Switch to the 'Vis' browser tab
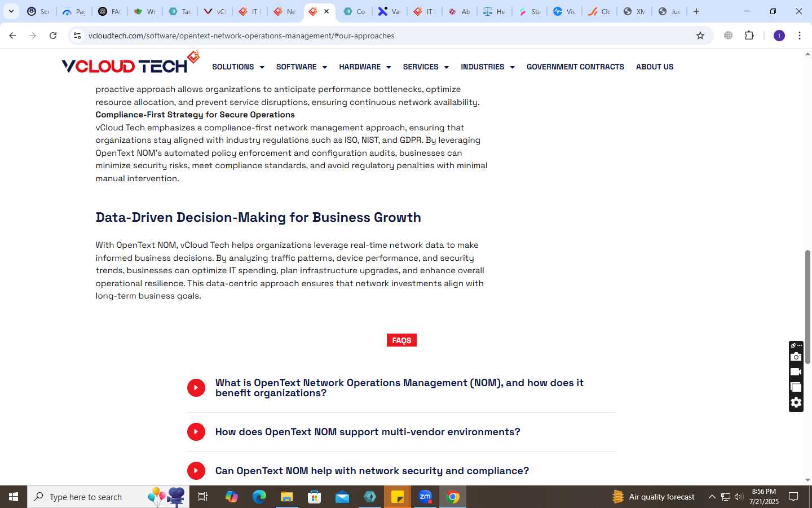Screen dimensions: 812x508 564,11
